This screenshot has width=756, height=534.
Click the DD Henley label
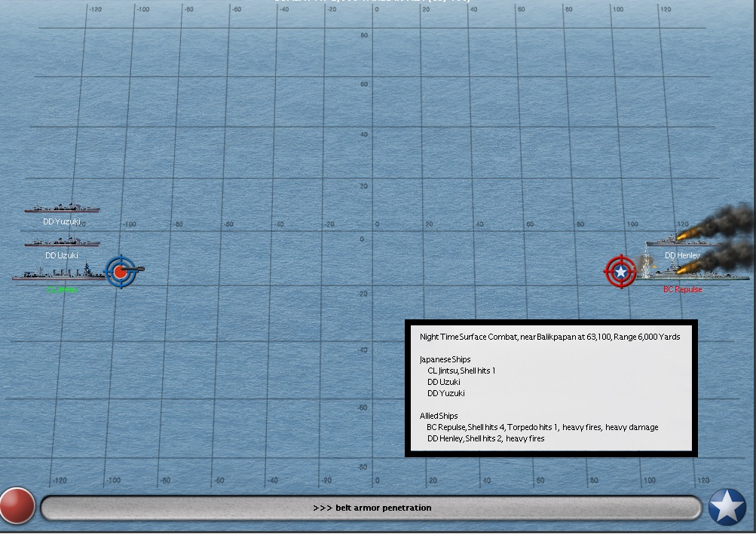[682, 255]
